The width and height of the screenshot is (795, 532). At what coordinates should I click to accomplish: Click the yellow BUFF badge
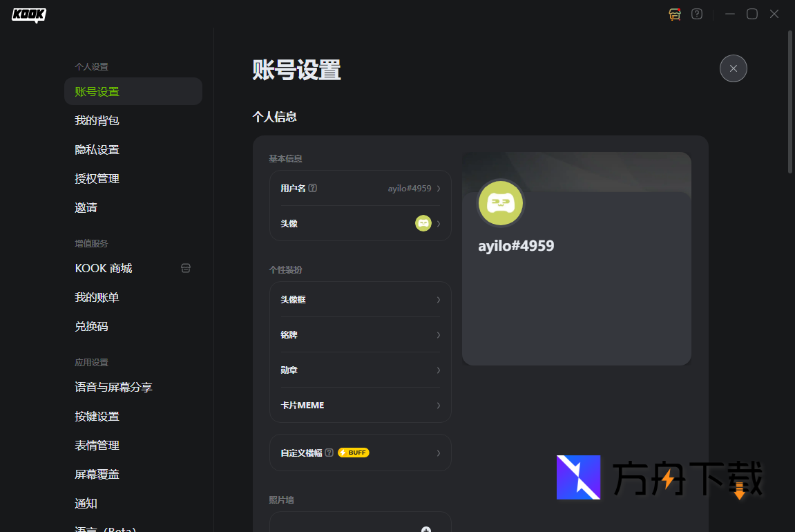pos(353,453)
